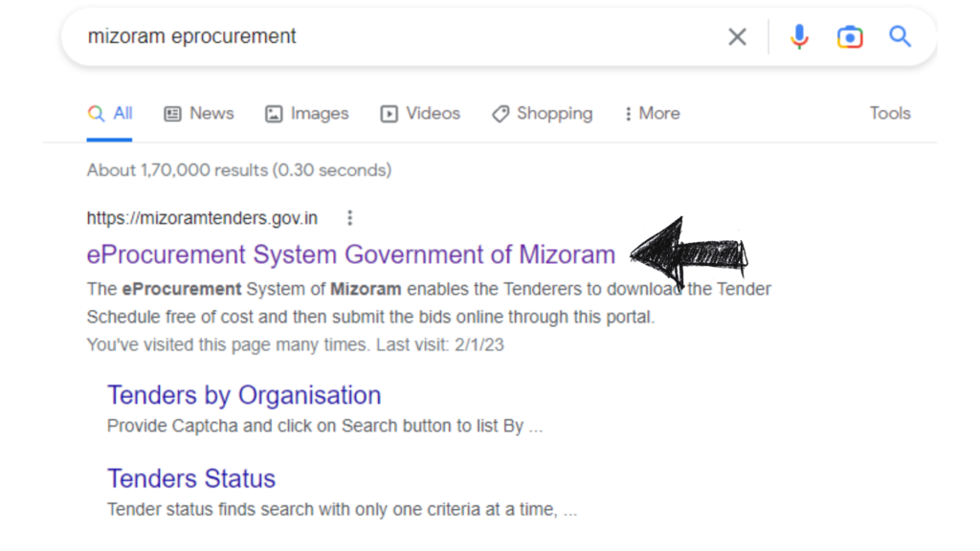Click the blue magnifier search button

[900, 37]
